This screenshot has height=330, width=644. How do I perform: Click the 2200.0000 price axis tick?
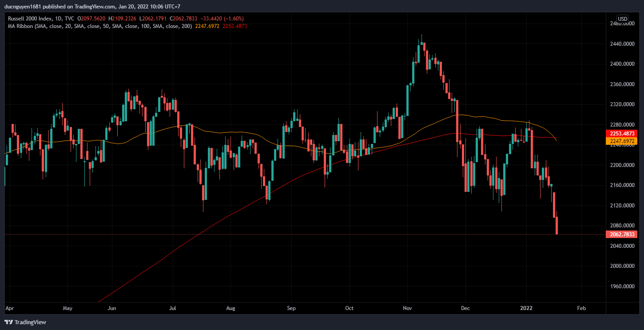point(622,165)
